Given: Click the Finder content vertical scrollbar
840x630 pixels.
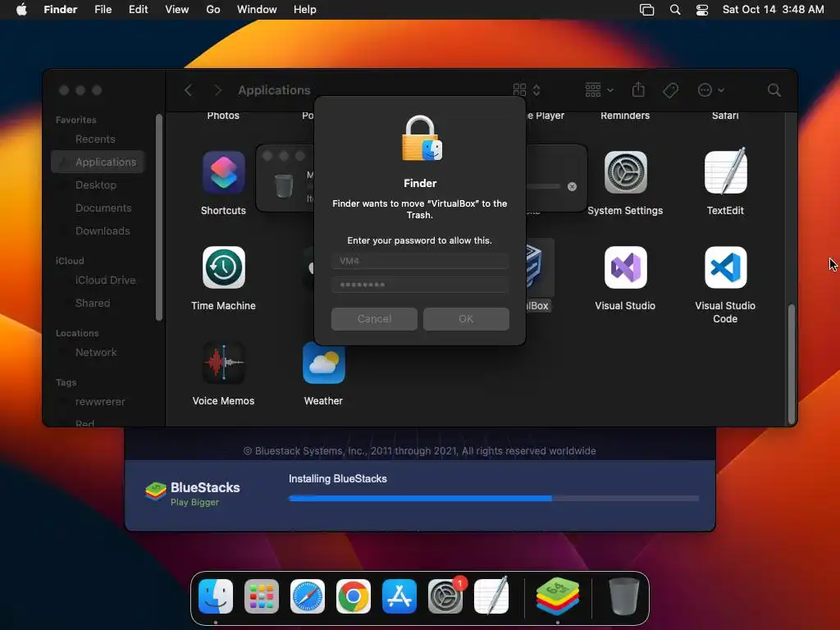Looking at the screenshot, I should pyautogui.click(x=792, y=364).
